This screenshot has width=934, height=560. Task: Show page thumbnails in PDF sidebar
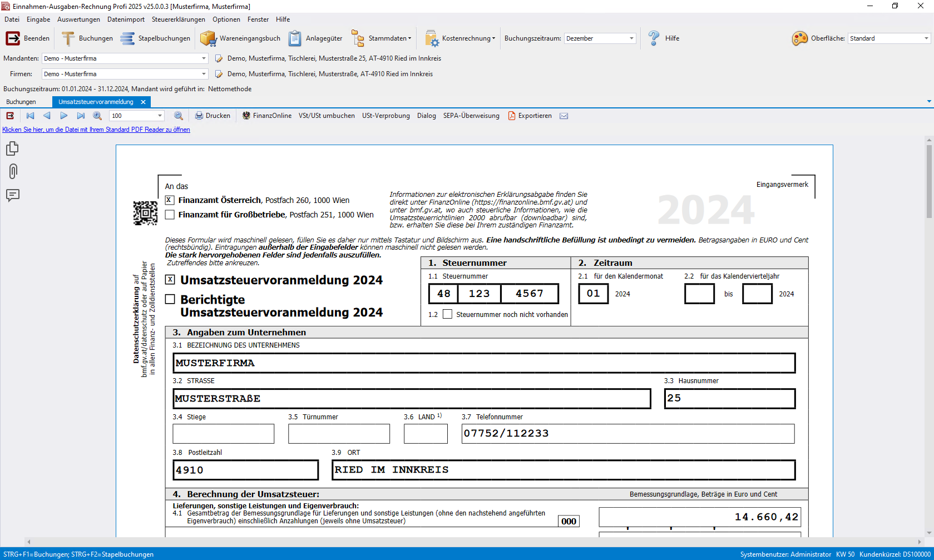(12, 148)
